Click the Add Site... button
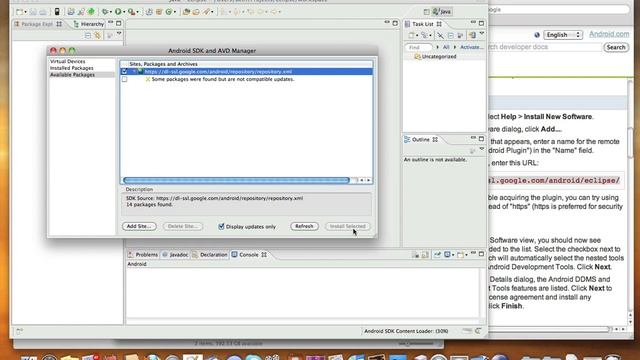This screenshot has height=360, width=640. 139,226
